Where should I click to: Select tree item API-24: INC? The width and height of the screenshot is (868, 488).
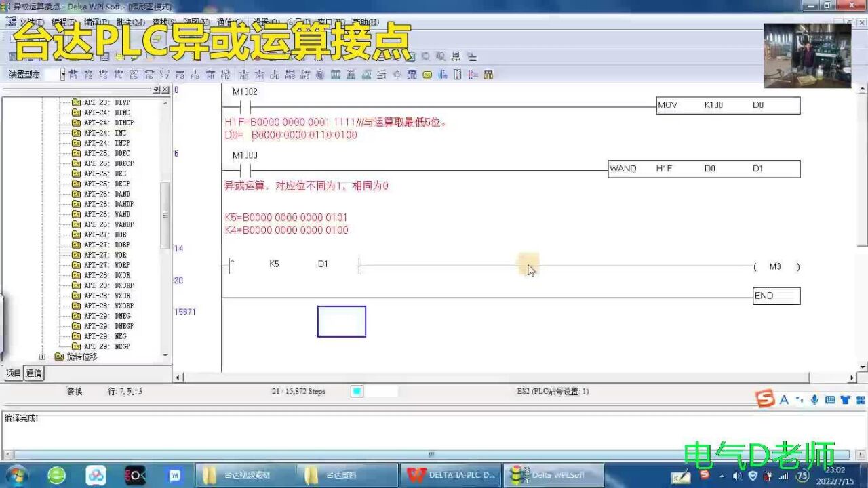click(x=105, y=133)
